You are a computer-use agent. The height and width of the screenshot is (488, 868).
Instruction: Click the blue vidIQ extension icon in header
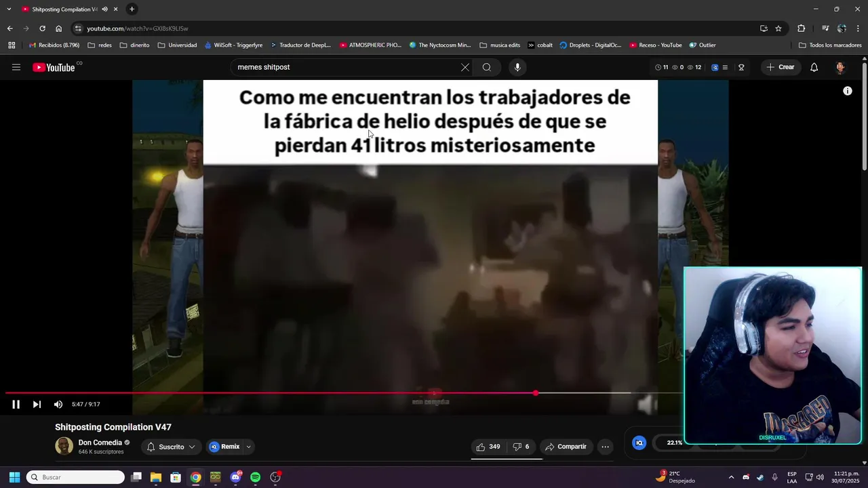(x=715, y=67)
